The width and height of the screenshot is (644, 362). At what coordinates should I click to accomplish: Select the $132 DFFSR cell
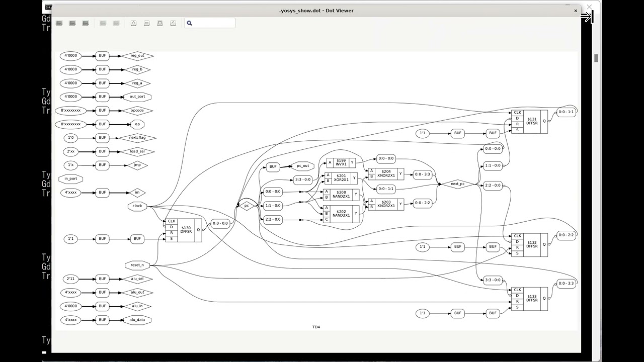(x=529, y=245)
